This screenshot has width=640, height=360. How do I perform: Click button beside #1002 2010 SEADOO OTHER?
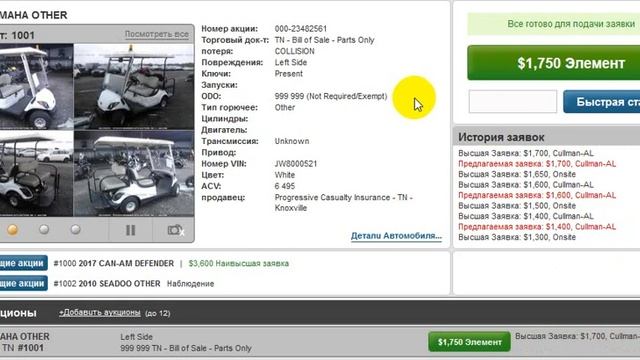pos(24,283)
